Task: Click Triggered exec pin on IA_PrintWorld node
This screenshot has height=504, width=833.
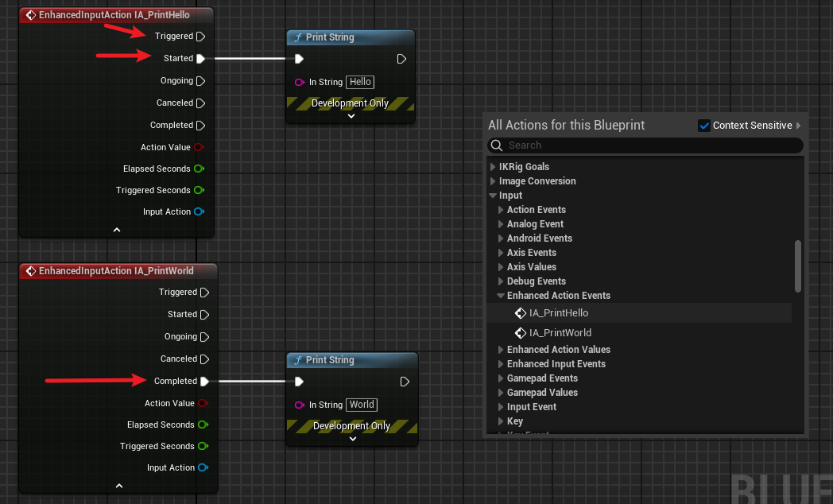Action: (204, 292)
